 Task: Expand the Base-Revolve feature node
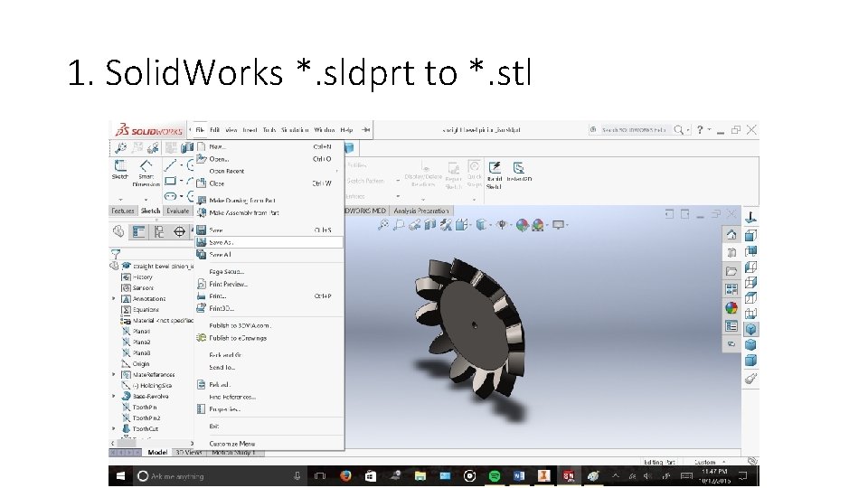(x=114, y=396)
